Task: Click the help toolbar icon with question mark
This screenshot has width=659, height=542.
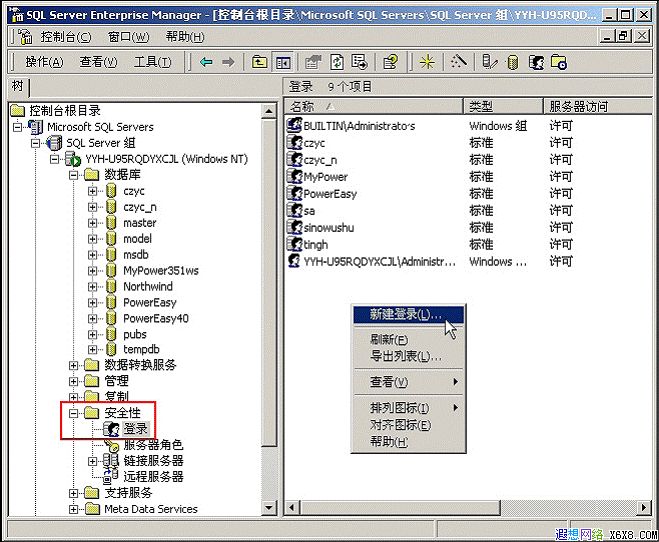Action: (x=390, y=63)
